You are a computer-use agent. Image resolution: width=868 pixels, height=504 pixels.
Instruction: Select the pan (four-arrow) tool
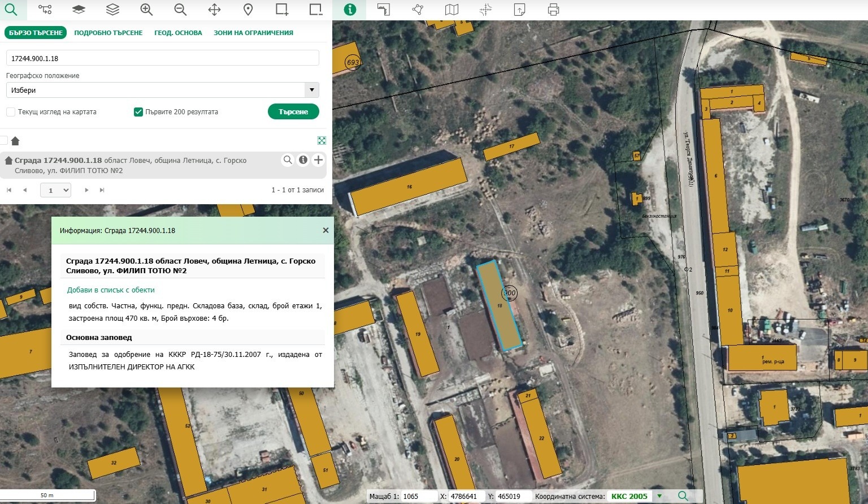point(214,10)
